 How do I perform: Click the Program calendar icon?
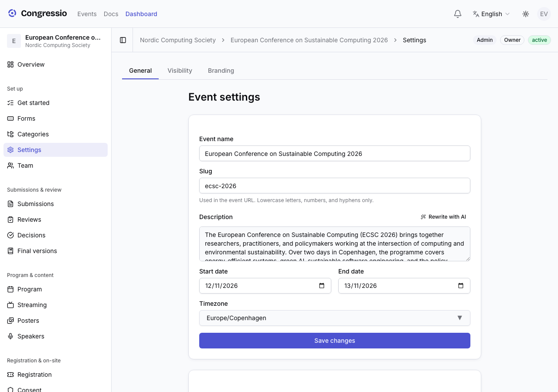tap(10, 289)
